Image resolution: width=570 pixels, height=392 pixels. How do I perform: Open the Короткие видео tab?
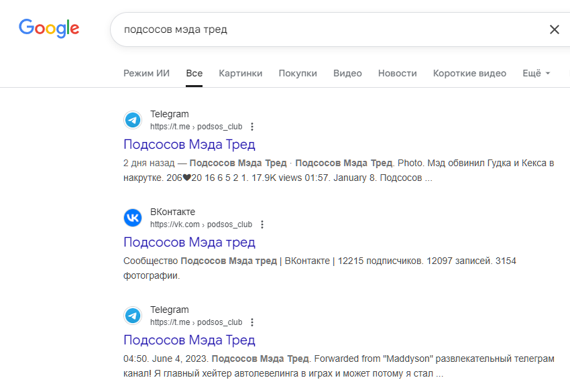(469, 74)
